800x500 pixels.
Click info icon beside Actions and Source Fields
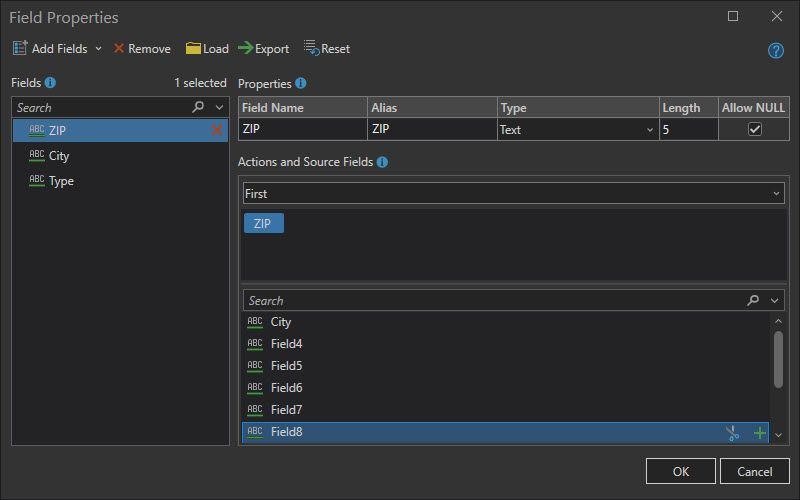(382, 162)
